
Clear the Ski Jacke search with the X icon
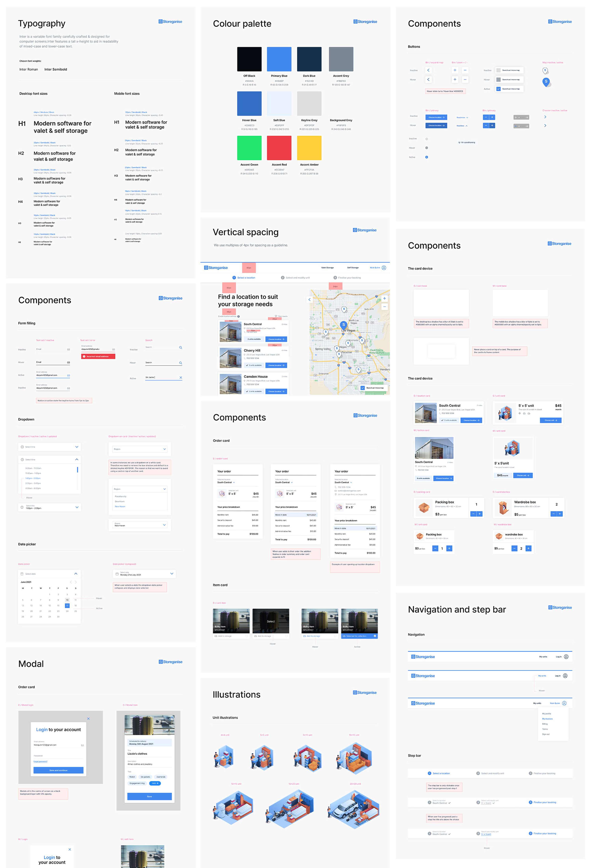[181, 378]
